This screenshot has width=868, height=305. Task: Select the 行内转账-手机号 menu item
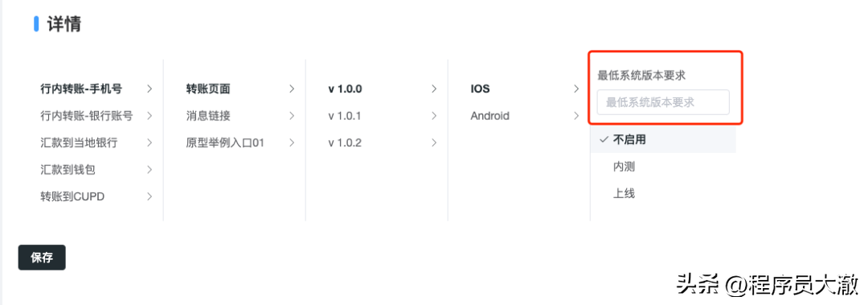(x=81, y=89)
